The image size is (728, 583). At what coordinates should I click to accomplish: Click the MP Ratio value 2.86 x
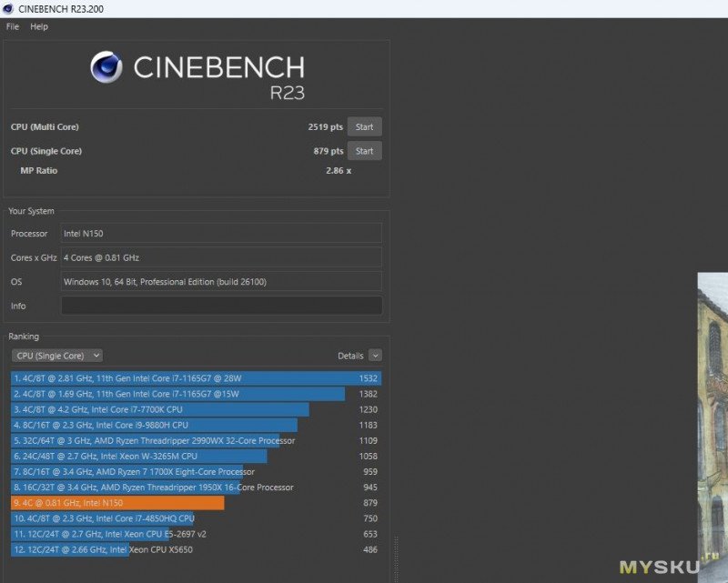pos(339,171)
